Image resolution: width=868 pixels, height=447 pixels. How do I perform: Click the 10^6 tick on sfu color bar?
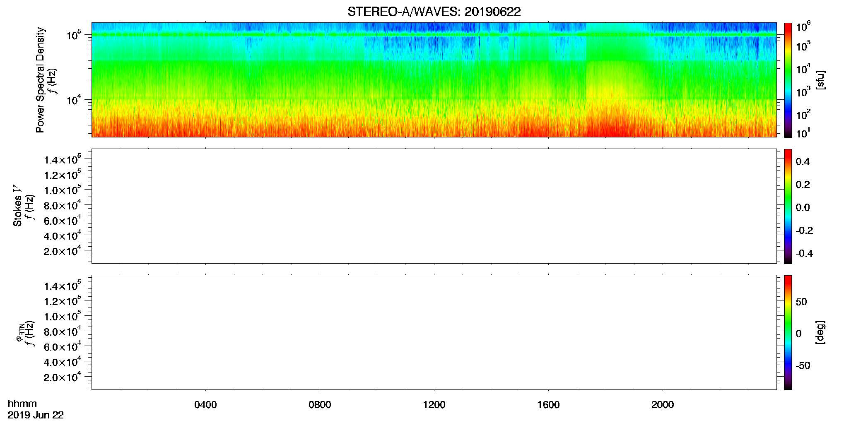[803, 26]
